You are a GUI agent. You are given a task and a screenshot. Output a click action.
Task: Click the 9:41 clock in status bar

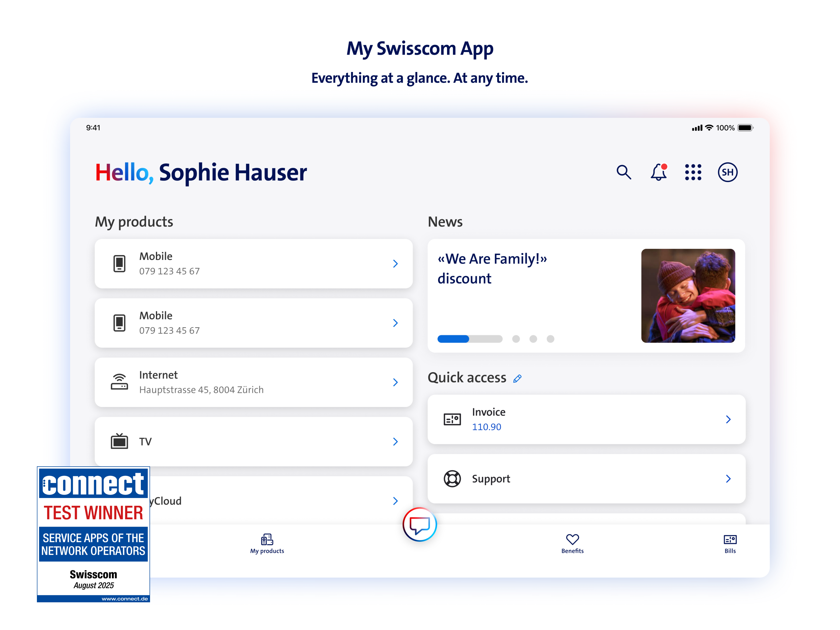tap(93, 128)
